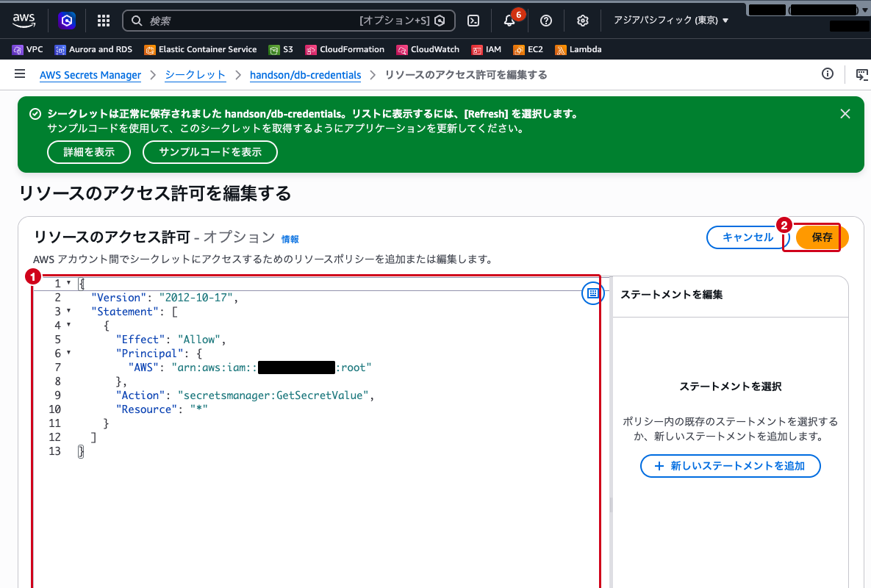Add a new statement with 新しいステートメントを追加
Viewport: 871px width, 588px height.
(x=730, y=466)
